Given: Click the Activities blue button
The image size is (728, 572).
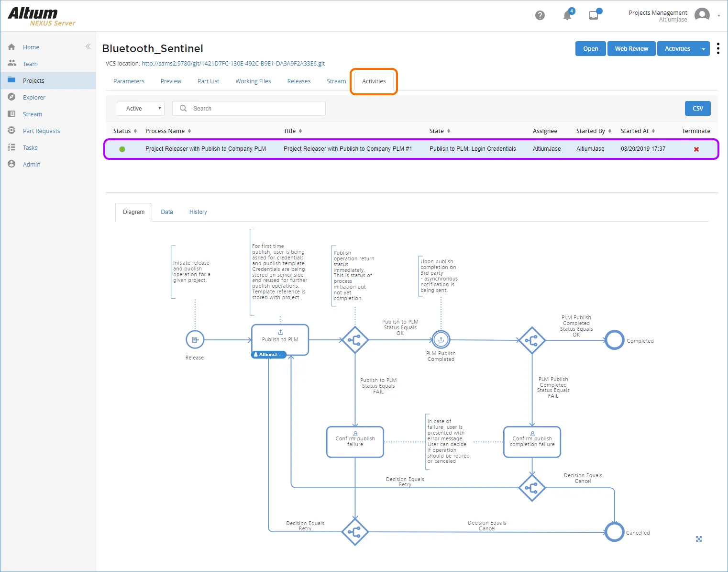Looking at the screenshot, I should pyautogui.click(x=677, y=49).
